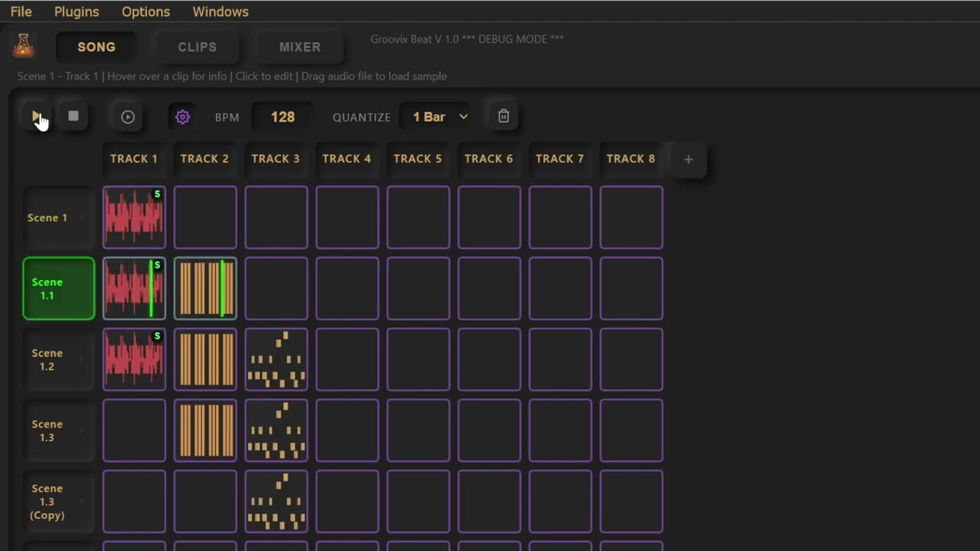Select the empty clip slot in Scene 1.1 Track 3
Image resolution: width=980 pixels, height=551 pixels.
[x=276, y=289]
